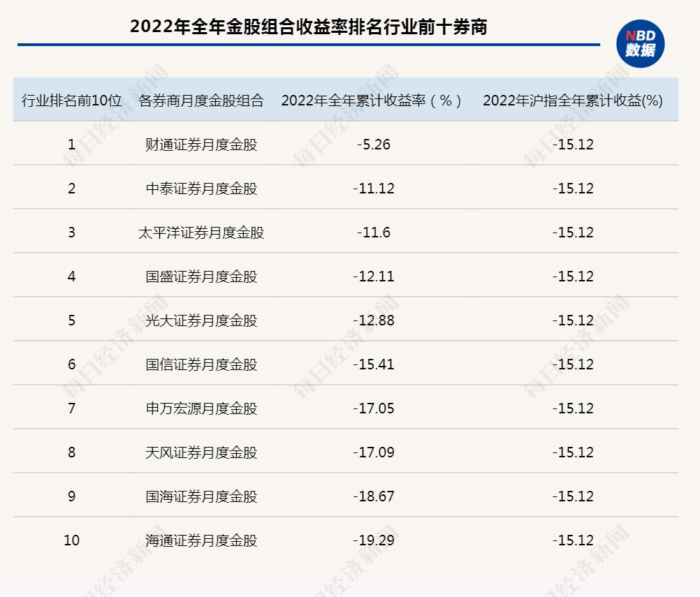Click the return value -5.26
The height and width of the screenshot is (597, 700).
click(x=374, y=145)
